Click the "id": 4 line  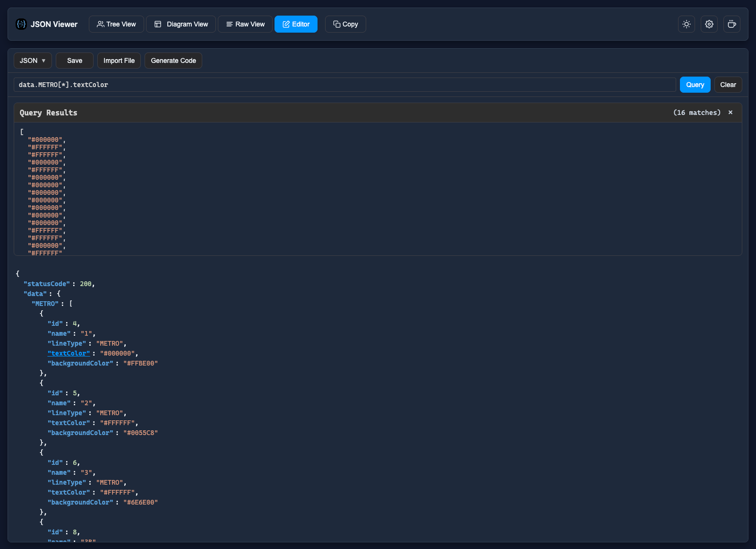tap(64, 323)
